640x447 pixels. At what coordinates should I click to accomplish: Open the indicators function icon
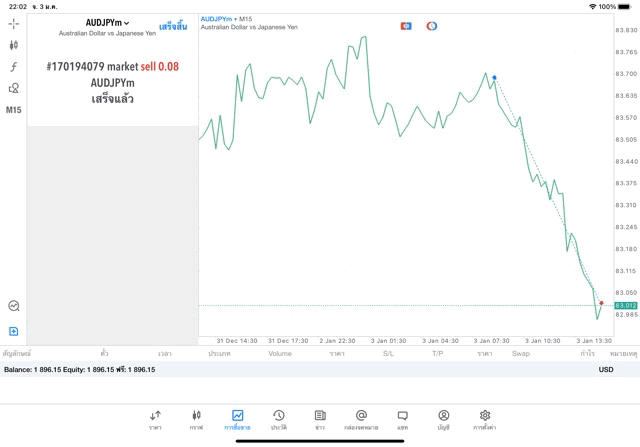tap(14, 67)
